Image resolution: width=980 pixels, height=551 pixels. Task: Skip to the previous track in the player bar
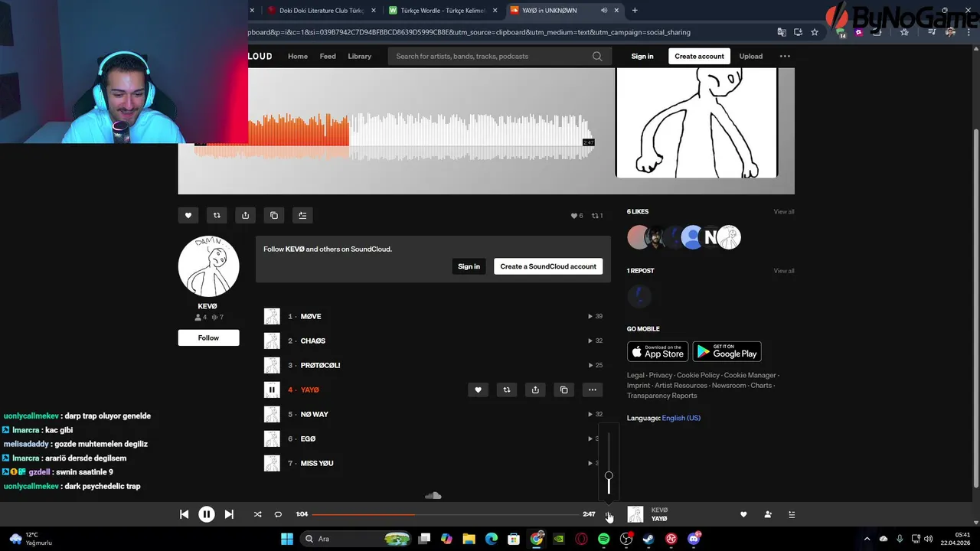tap(184, 514)
